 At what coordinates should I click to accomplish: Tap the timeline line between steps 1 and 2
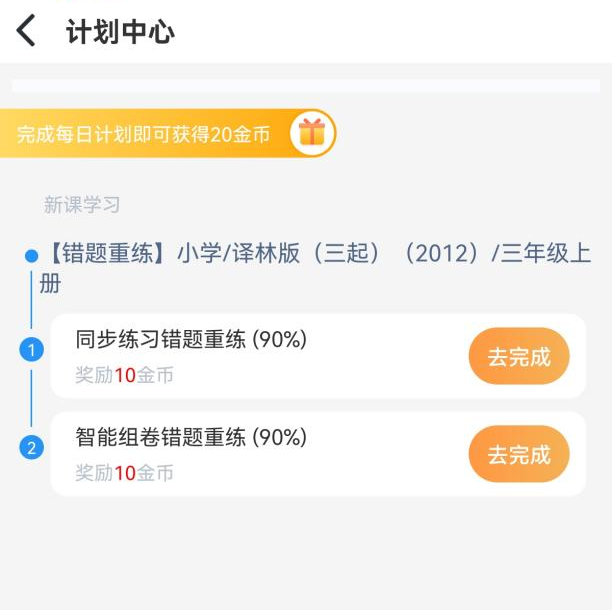[31, 398]
